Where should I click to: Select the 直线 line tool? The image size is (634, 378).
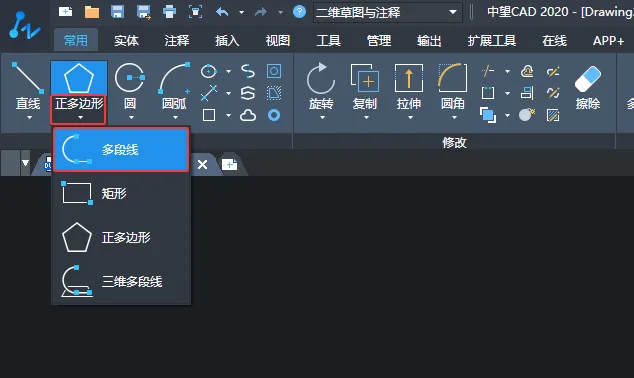pos(27,86)
